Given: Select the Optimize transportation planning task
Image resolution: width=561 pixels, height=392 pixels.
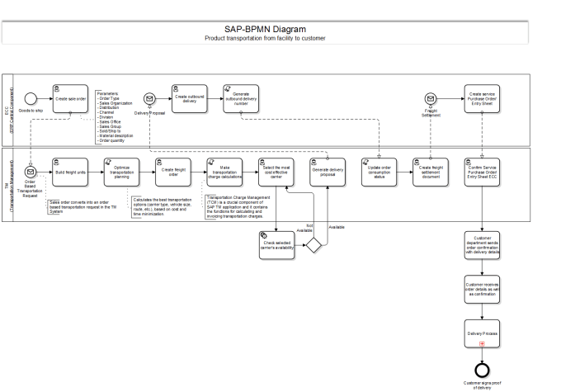Looking at the screenshot, I should click(x=121, y=172).
